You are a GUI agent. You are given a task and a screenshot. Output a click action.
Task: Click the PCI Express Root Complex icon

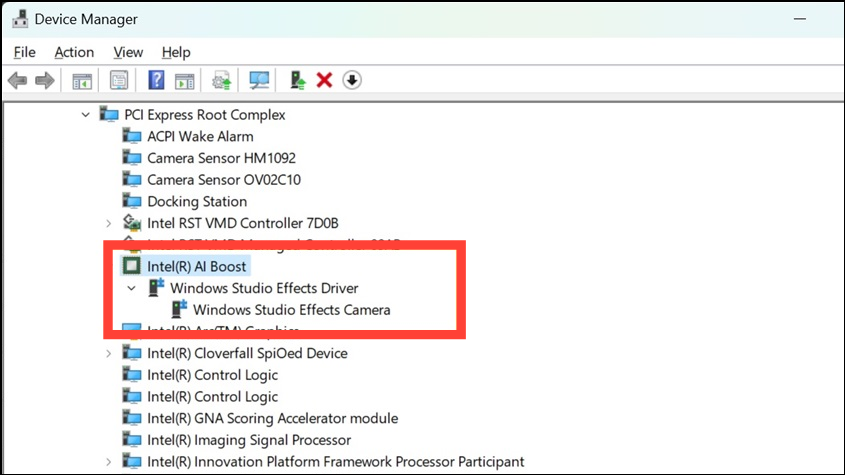[x=109, y=114]
